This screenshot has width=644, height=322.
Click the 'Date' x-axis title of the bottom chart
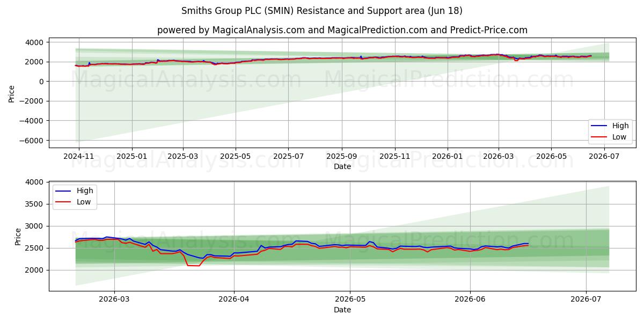pos(342,310)
